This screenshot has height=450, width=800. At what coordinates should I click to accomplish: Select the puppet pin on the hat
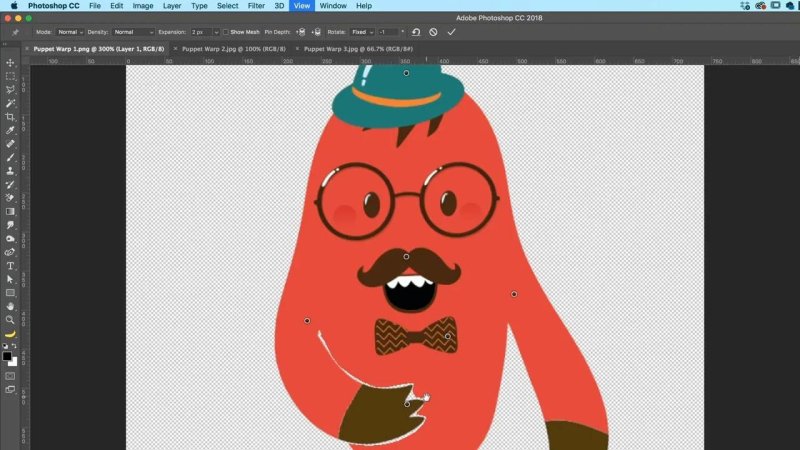point(406,73)
